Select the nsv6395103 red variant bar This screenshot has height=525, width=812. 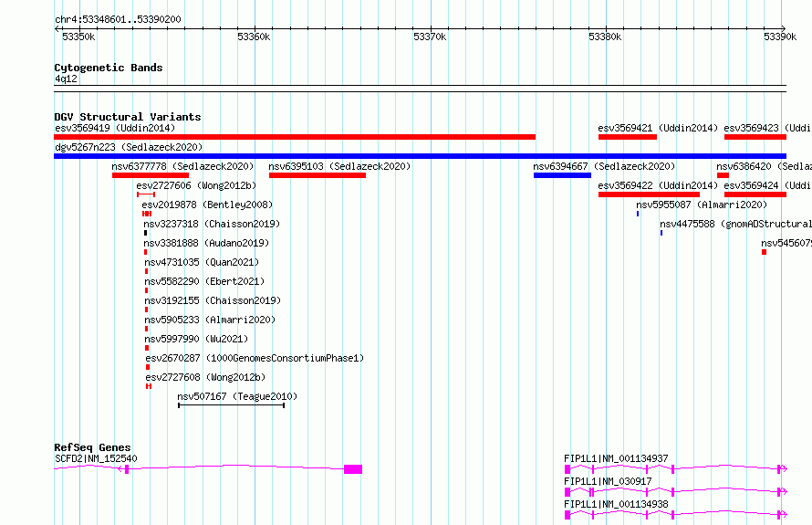[318, 175]
